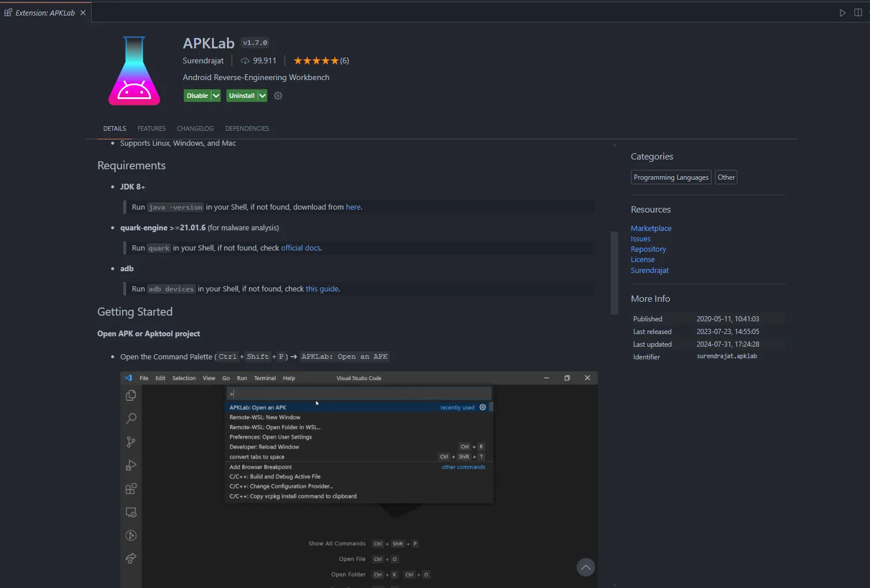Screen dimensions: 870x588
Task: Open the extension settings gear icon
Action: coord(278,96)
